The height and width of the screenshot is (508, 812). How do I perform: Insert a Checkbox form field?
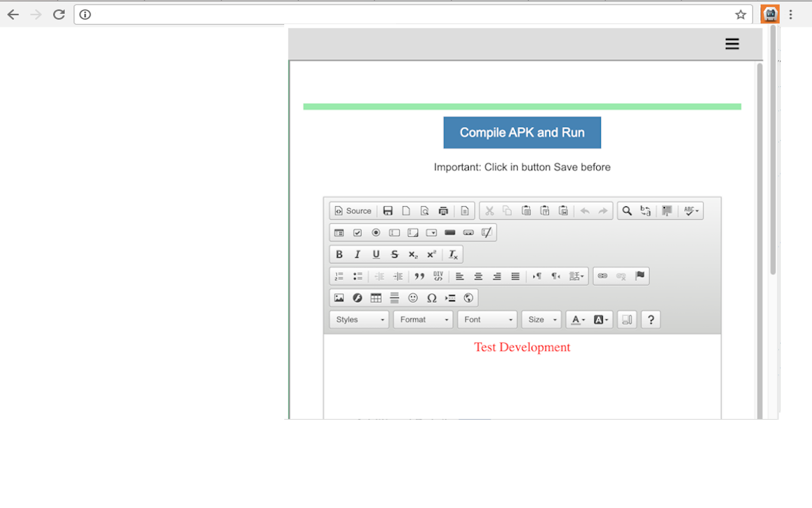pyautogui.click(x=358, y=232)
